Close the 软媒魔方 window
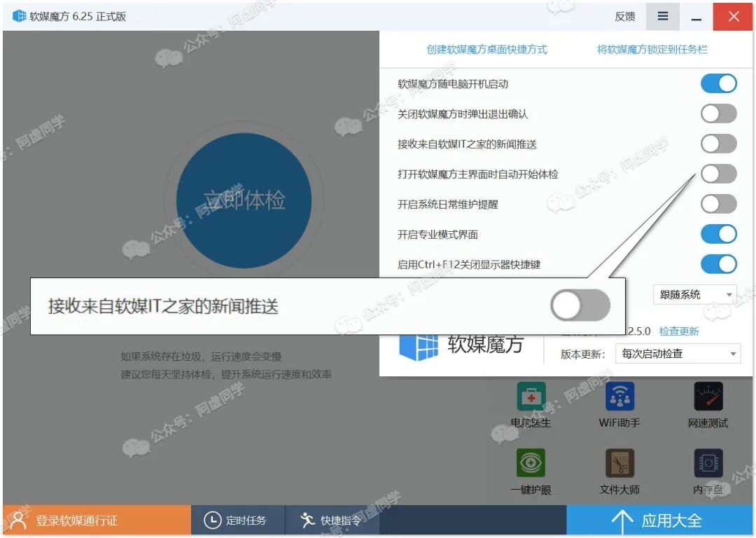This screenshot has height=538, width=756. 734,16
